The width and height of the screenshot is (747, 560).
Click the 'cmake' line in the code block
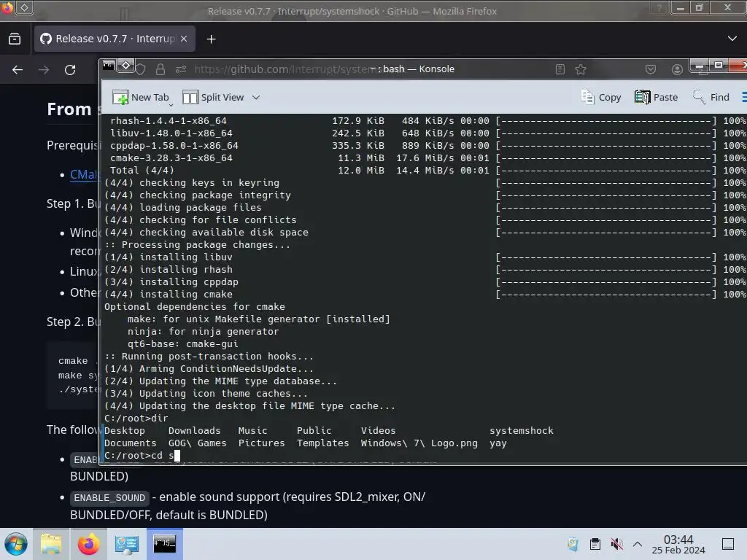[73, 361]
